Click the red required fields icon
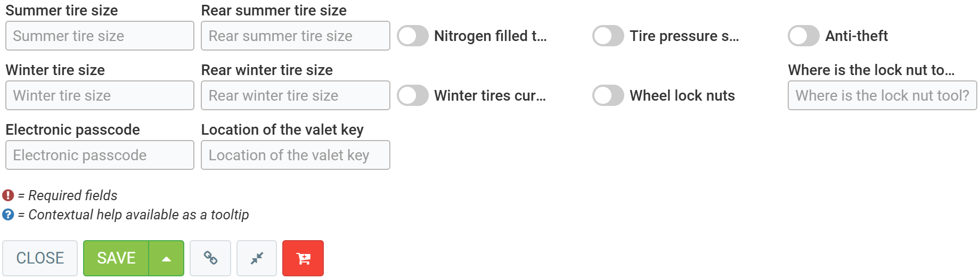 (8, 195)
